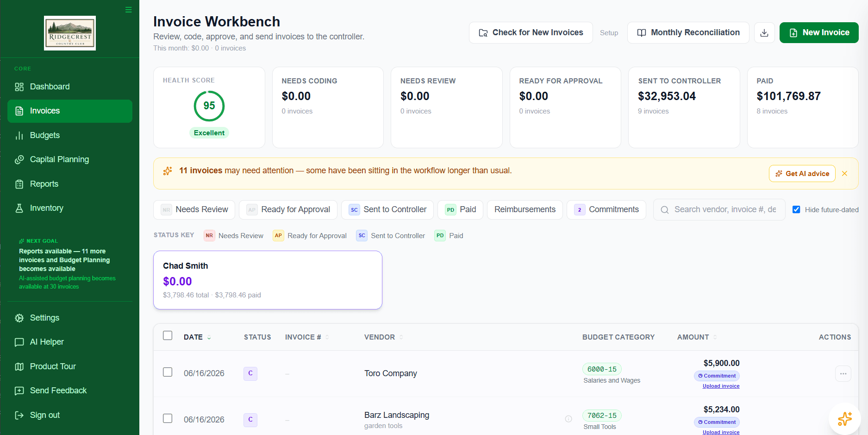Click Check for New Invoices button

(531, 32)
